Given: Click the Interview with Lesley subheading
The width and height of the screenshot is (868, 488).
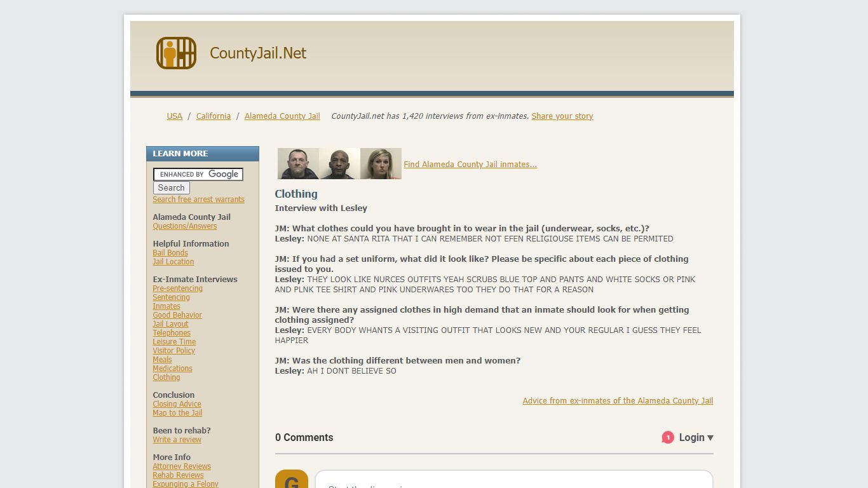Looking at the screenshot, I should click(x=321, y=208).
